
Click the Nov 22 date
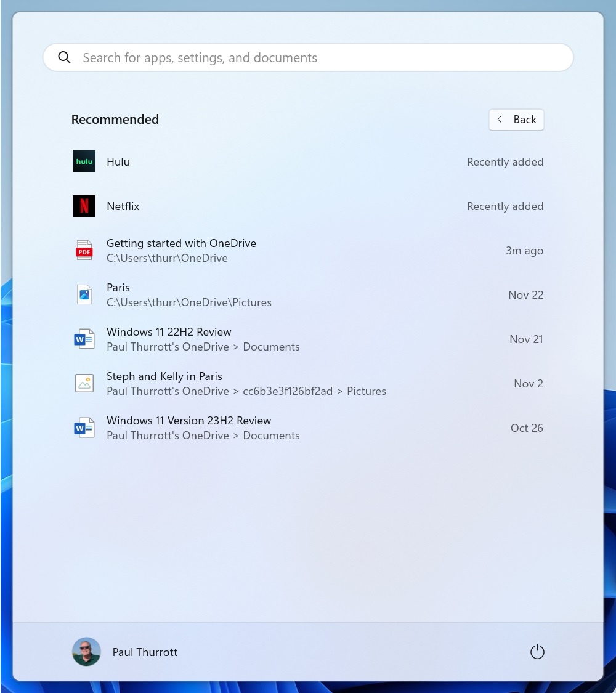pyautogui.click(x=526, y=295)
